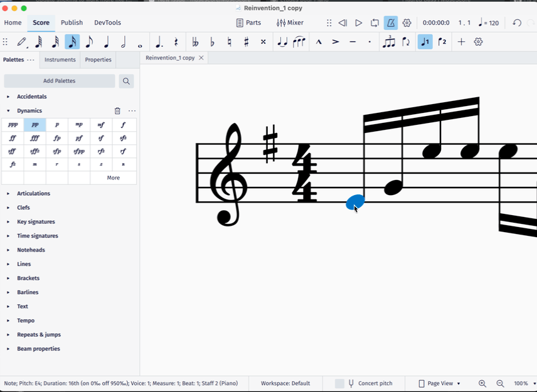The height and width of the screenshot is (392, 537).
Task: Toggle loop playback
Action: click(x=375, y=23)
